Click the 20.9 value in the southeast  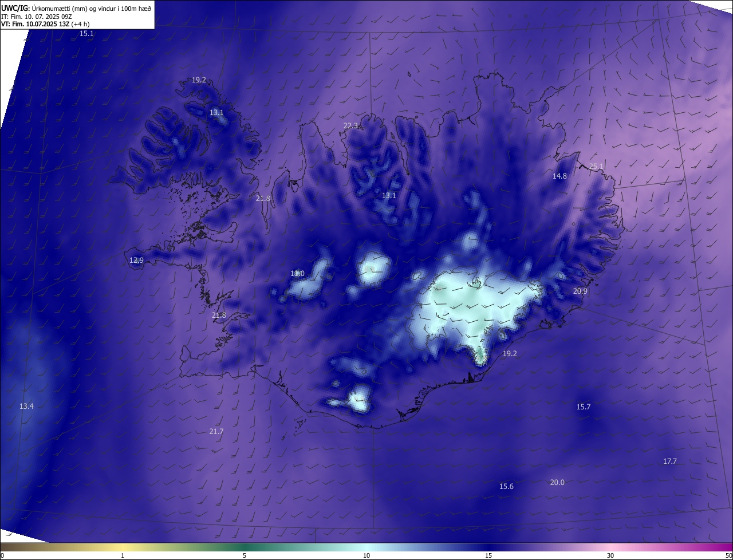click(580, 291)
